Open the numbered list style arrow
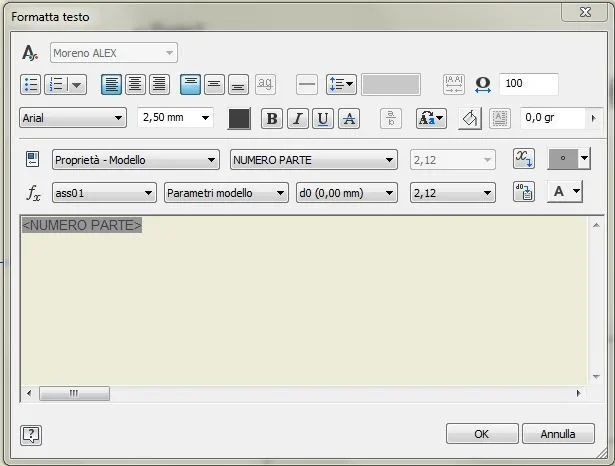 pos(77,84)
